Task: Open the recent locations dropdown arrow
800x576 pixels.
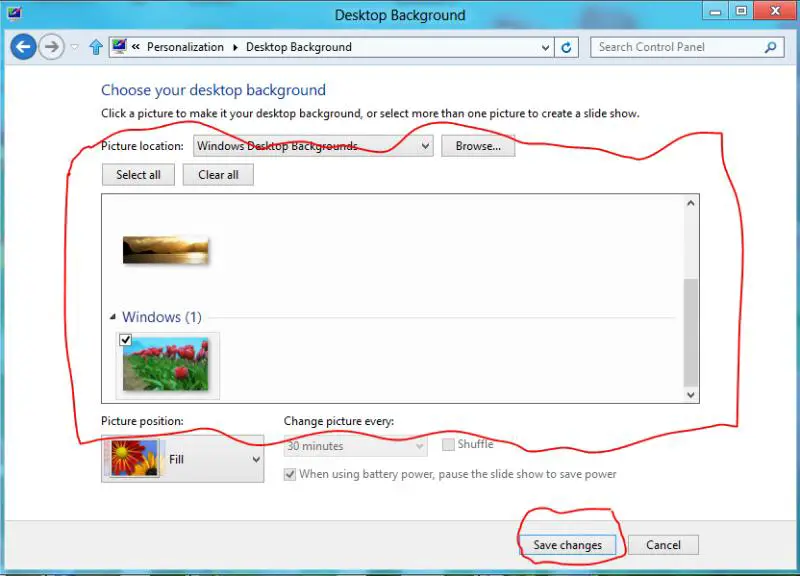Action: [x=74, y=47]
